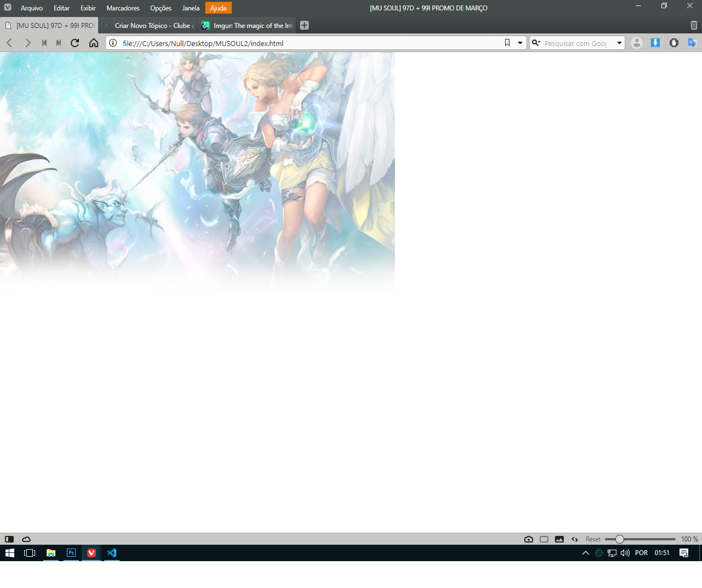The image size is (702, 588).
Task: Restore down the Vivaldi window
Action: (x=664, y=6)
